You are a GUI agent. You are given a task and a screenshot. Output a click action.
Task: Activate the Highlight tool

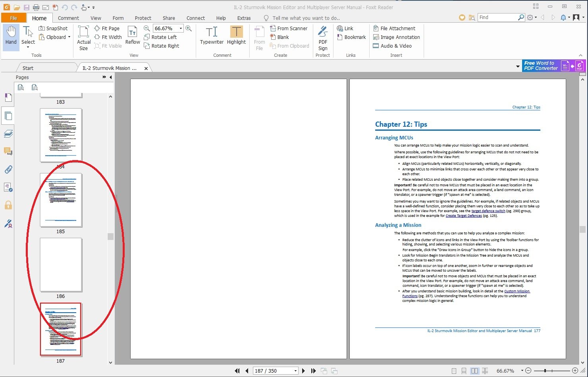236,36
